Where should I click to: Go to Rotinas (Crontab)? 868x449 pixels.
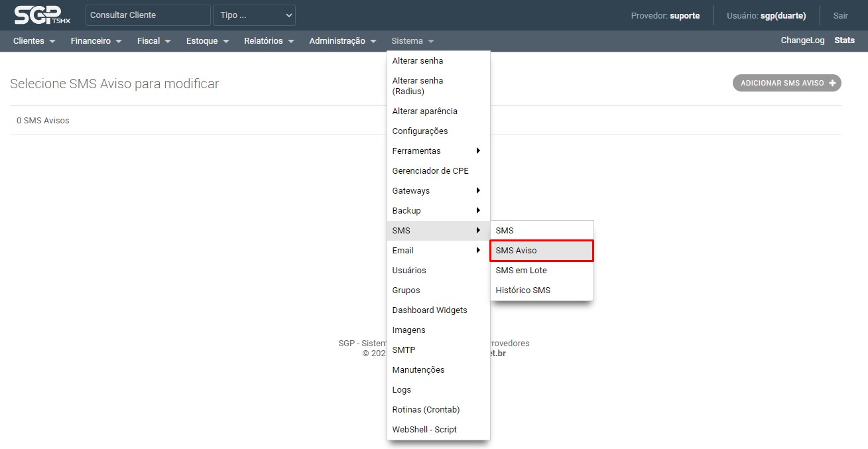426,410
